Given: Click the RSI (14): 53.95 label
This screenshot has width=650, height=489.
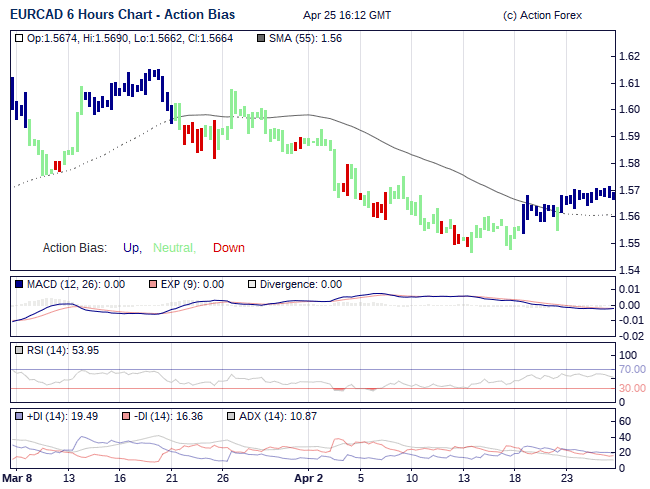Looking at the screenshot, I should tap(63, 350).
